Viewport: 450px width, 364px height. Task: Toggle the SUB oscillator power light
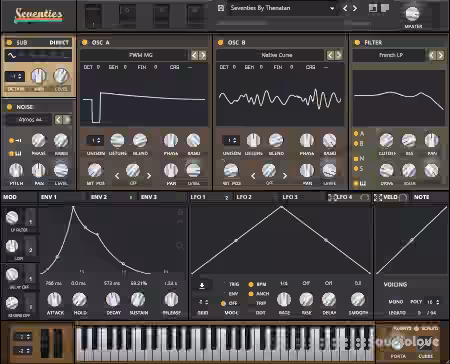pos(9,42)
